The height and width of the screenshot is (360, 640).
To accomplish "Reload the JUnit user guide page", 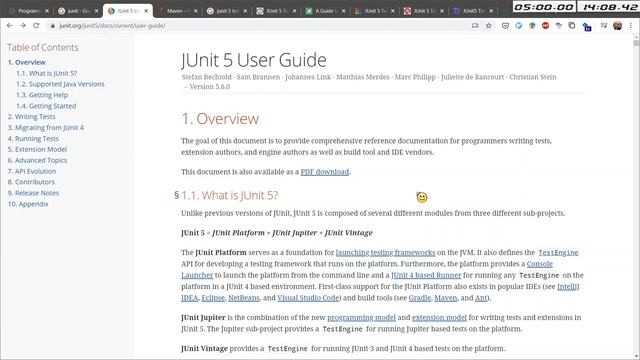I will (x=36, y=25).
